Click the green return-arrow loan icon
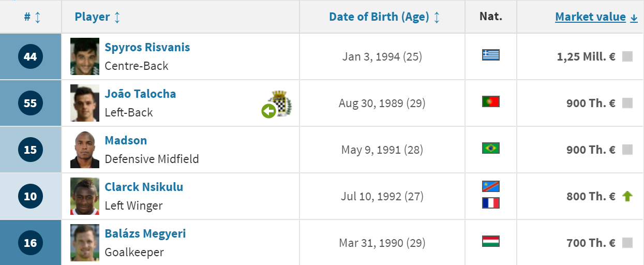 268,111
